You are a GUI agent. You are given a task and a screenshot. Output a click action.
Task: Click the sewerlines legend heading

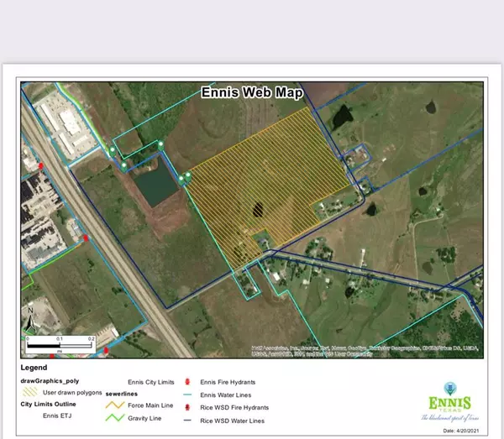tap(122, 394)
